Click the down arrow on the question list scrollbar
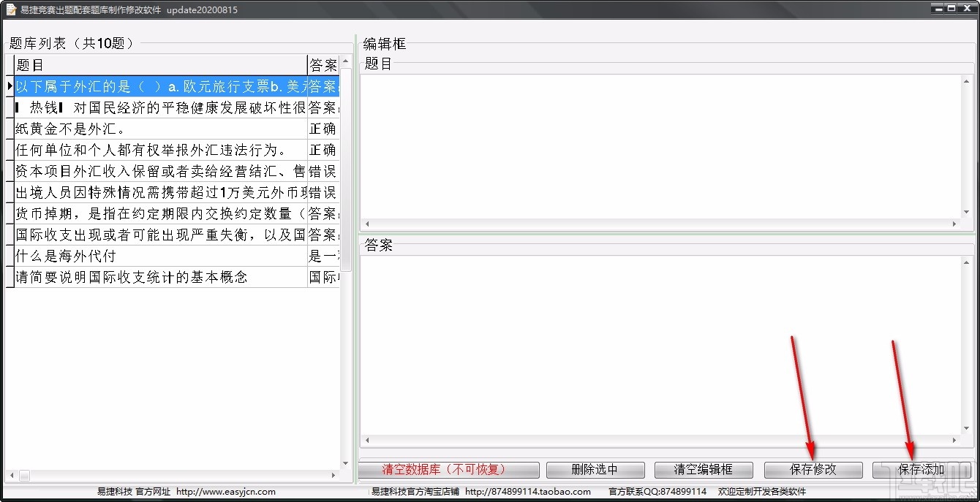 [x=346, y=462]
